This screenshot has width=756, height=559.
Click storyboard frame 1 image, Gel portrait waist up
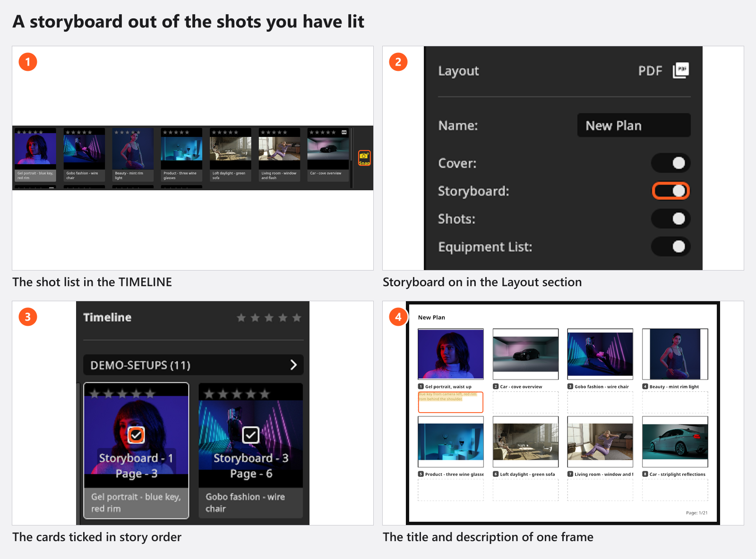(451, 354)
